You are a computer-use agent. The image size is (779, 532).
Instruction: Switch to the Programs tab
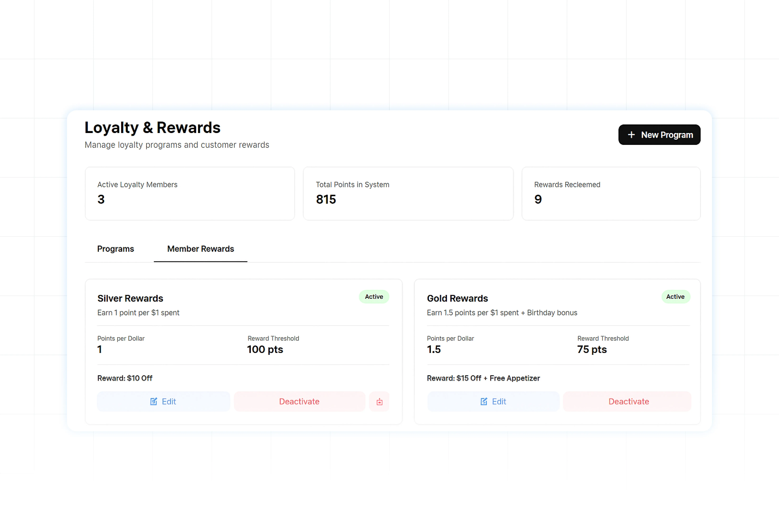116,249
